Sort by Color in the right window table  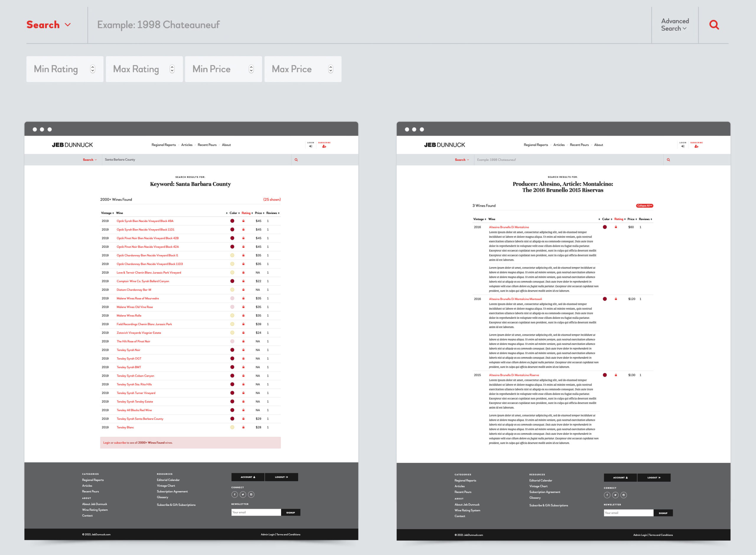(x=607, y=219)
